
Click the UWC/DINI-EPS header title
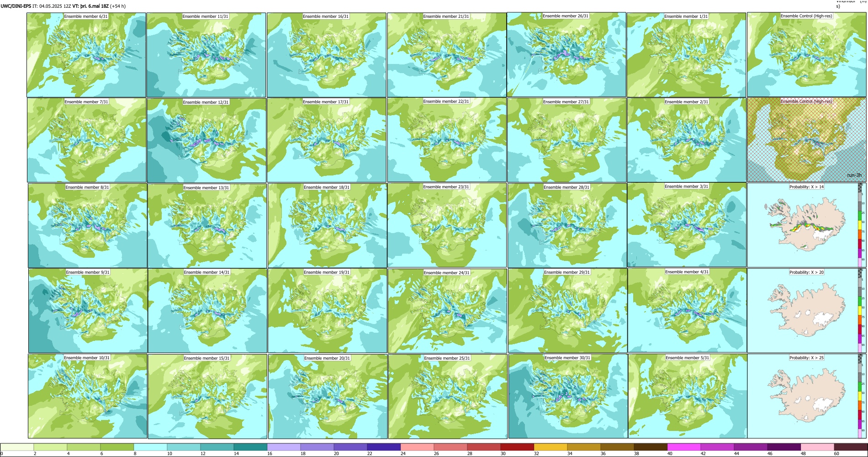(x=16, y=6)
